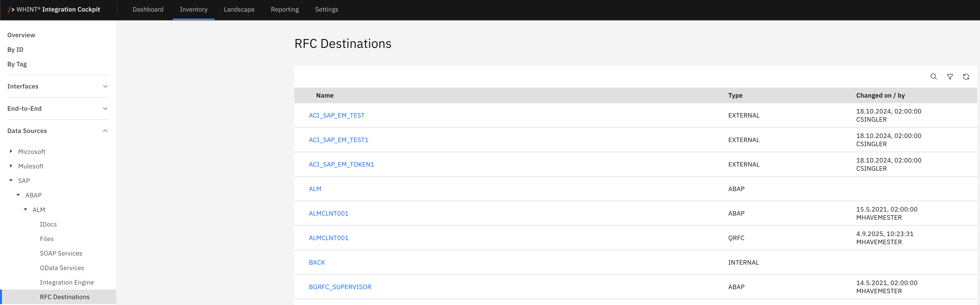Collapse the Data Sources section
Viewport: 980px width, 305px height.
tap(105, 131)
